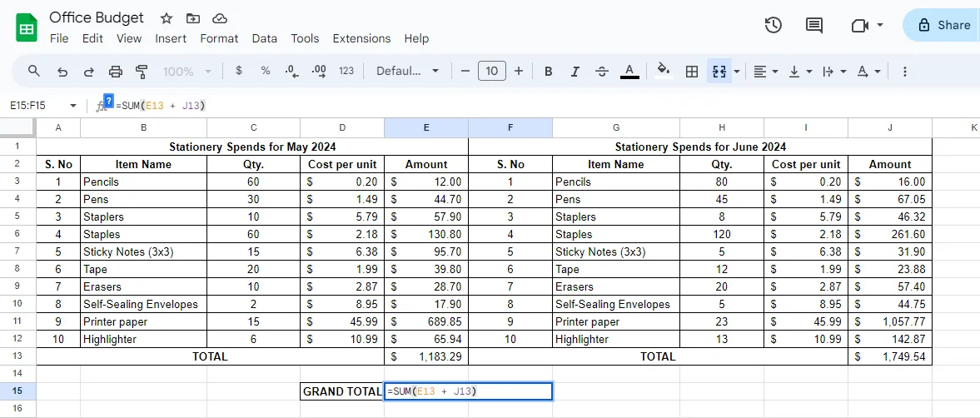The image size is (980, 418).
Task: Open the Insert menu
Action: pyautogui.click(x=171, y=38)
